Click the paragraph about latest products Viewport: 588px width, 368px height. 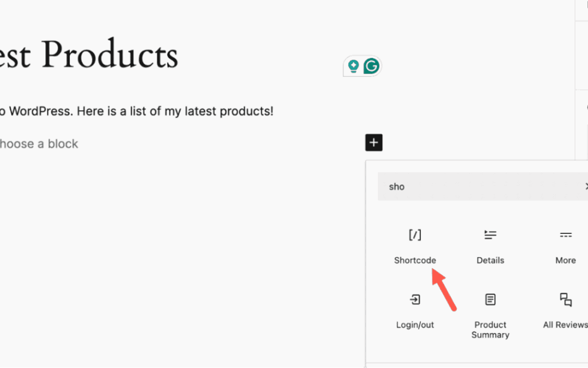pyautogui.click(x=136, y=111)
